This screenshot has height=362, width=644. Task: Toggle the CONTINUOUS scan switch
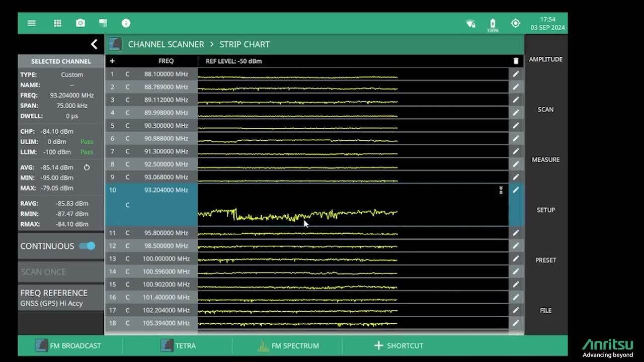87,246
